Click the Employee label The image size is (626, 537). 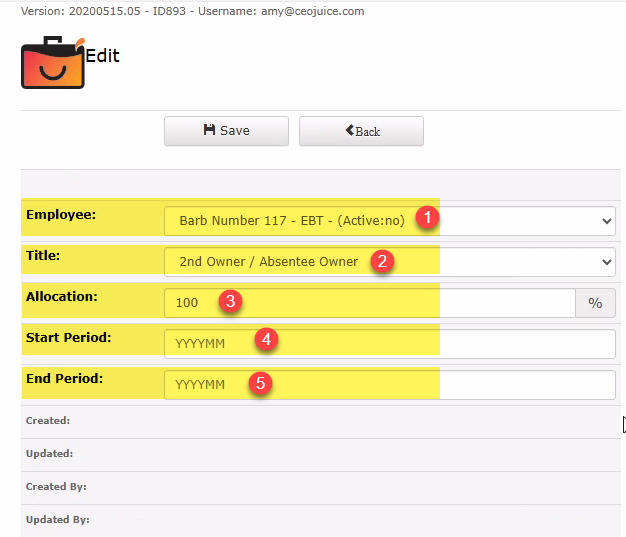coord(61,215)
